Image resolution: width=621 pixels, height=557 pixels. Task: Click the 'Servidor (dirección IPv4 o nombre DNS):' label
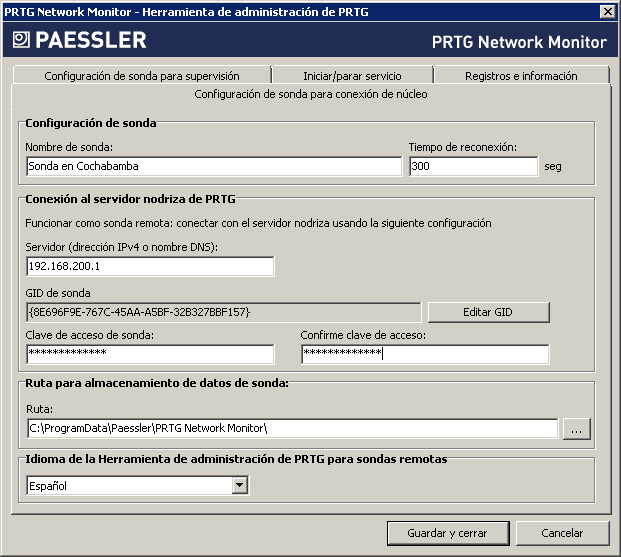[122, 247]
